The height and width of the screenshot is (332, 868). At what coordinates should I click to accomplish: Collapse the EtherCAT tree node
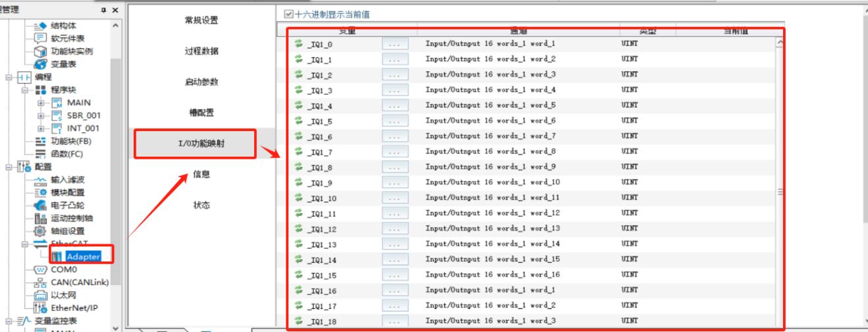coord(25,244)
